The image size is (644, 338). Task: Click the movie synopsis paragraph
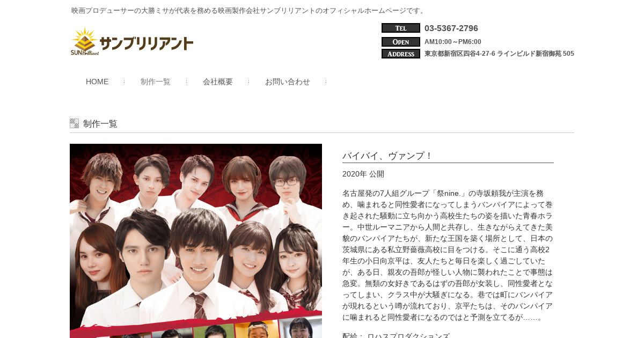[x=448, y=255]
